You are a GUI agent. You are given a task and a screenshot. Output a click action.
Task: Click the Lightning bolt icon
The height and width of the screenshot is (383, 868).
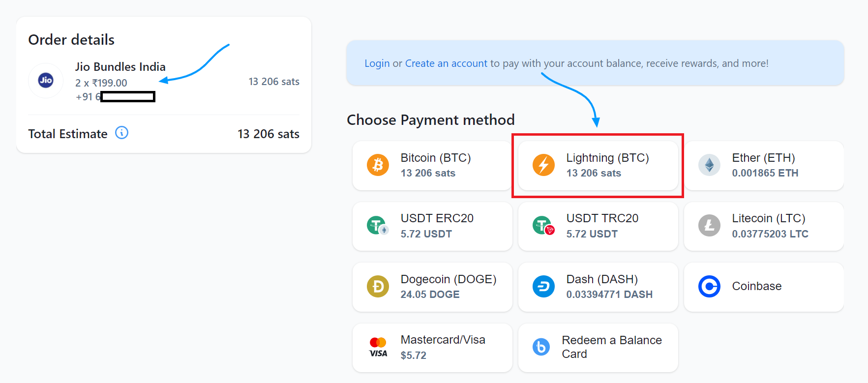(x=543, y=165)
